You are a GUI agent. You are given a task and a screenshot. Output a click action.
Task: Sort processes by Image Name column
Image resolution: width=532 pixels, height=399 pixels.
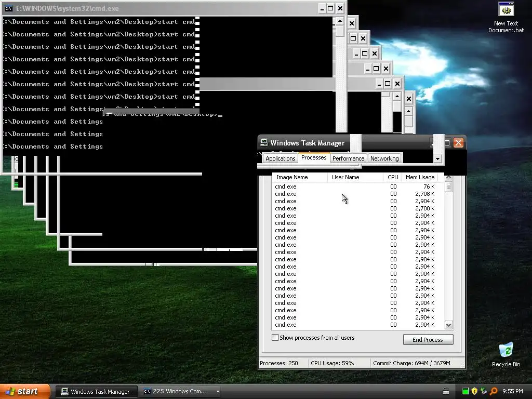pos(300,177)
